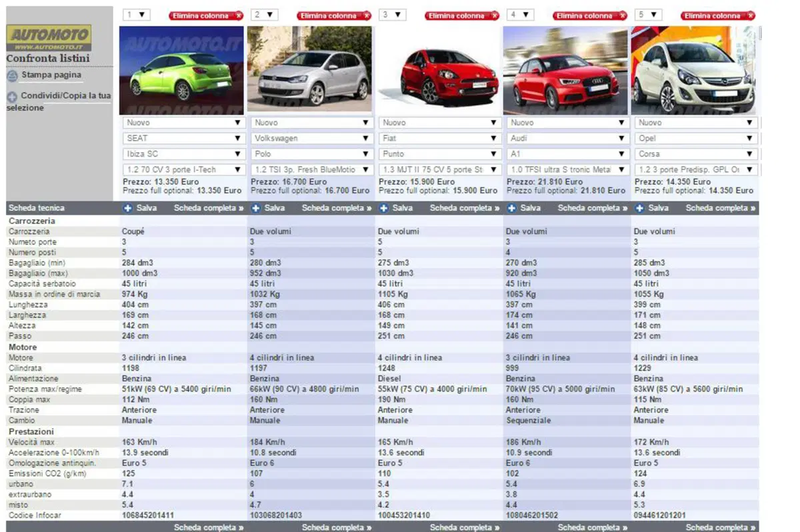
Task: Click the plus icon next to Salva for Opel column
Action: point(640,208)
